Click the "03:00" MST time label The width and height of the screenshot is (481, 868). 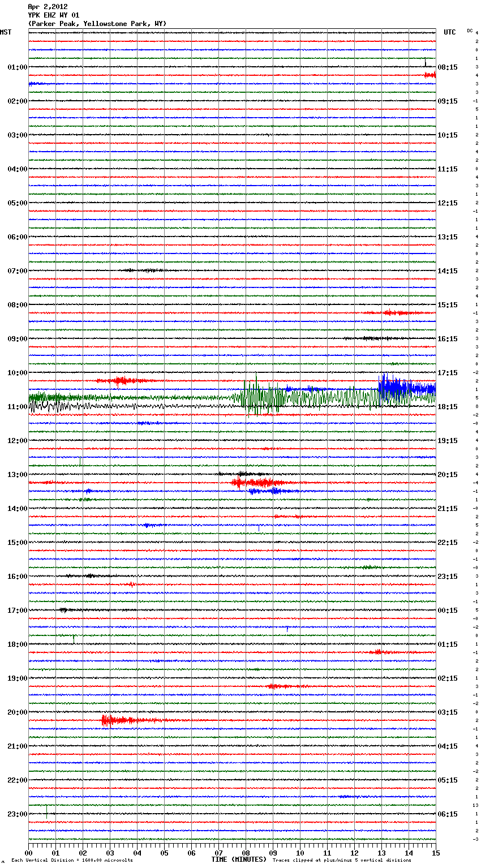pyautogui.click(x=18, y=135)
